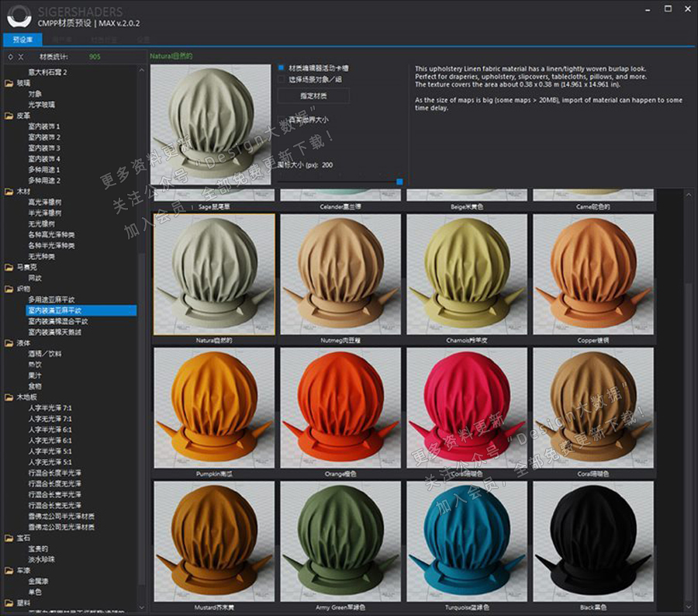Image resolution: width=698 pixels, height=616 pixels.
Task: Enable the 材质编辑器活动卡槽 checkbox
Action: [282, 67]
